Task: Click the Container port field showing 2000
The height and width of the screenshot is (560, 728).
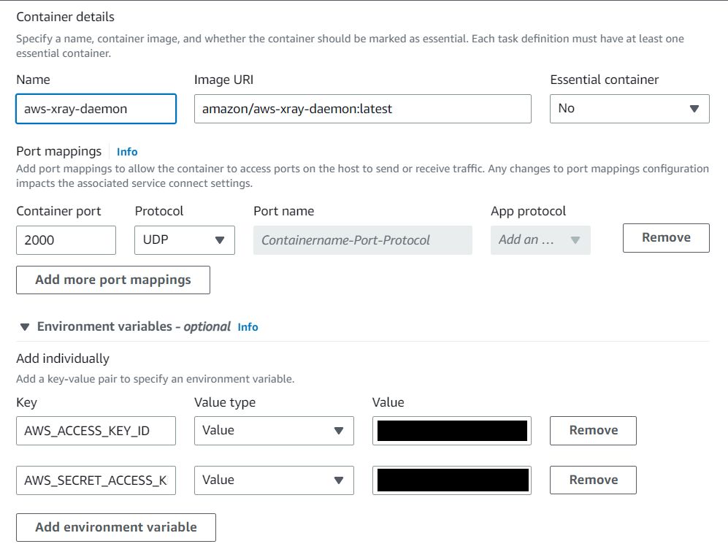Action: pyautogui.click(x=66, y=240)
